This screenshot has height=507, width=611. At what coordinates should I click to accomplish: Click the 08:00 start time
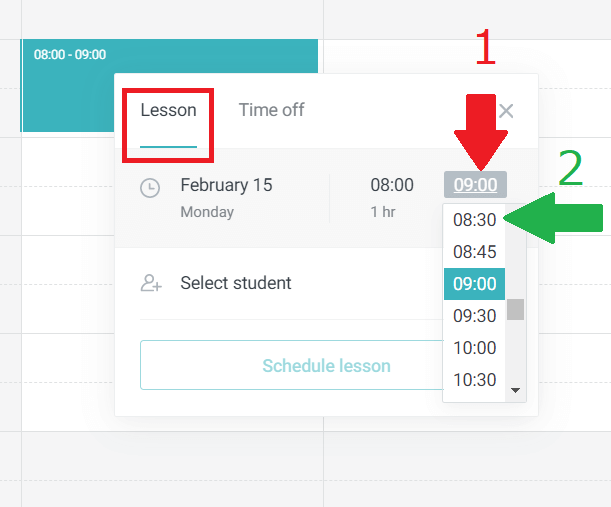(392, 186)
